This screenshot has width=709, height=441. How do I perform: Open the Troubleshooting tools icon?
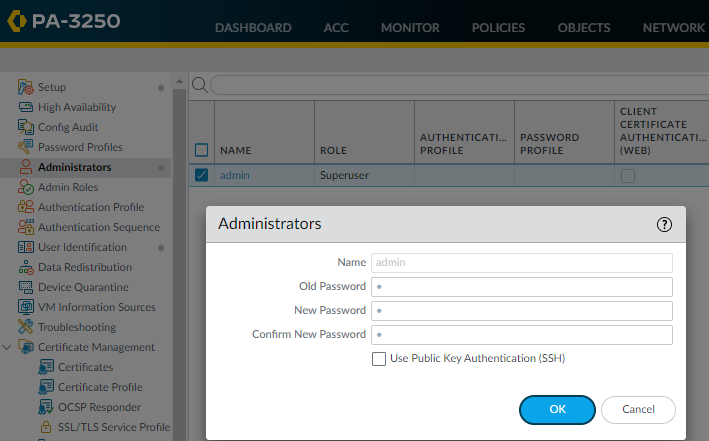coord(26,327)
